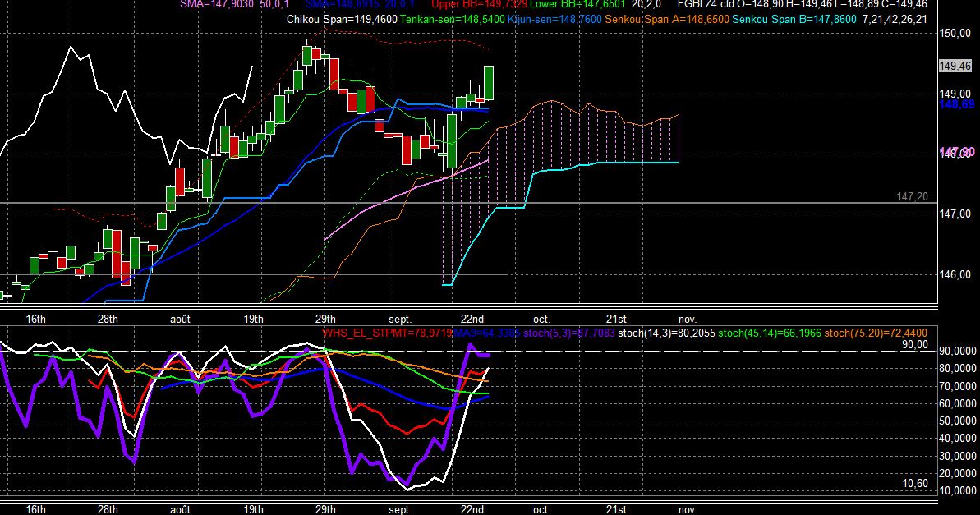Screen dimensions: 980x515
Task: Click the blue Kijun-sen=148,7600 label
Action: pos(554,20)
